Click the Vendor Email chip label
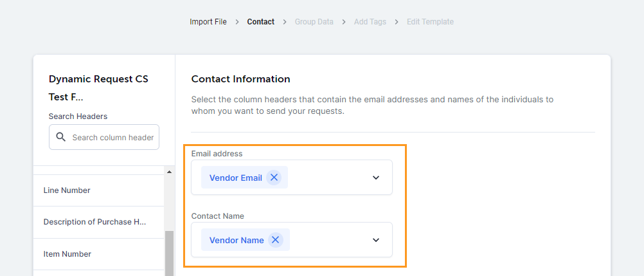The image size is (644, 276). [235, 178]
